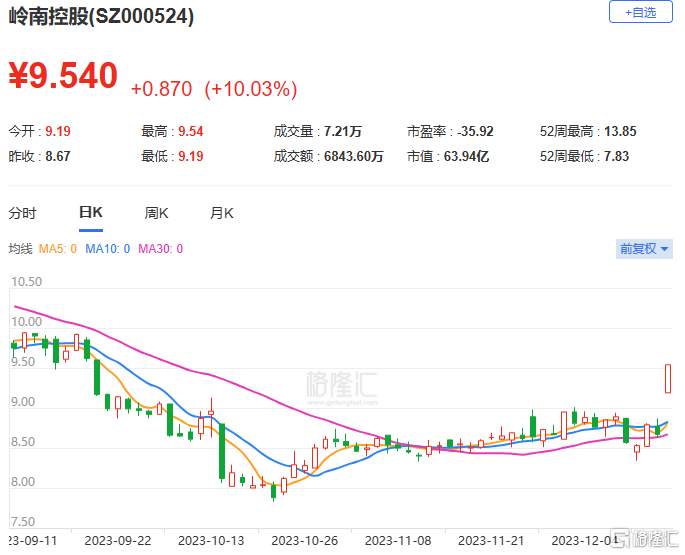The image size is (685, 555).
Task: Click the 均线 label
Action: click(x=21, y=249)
